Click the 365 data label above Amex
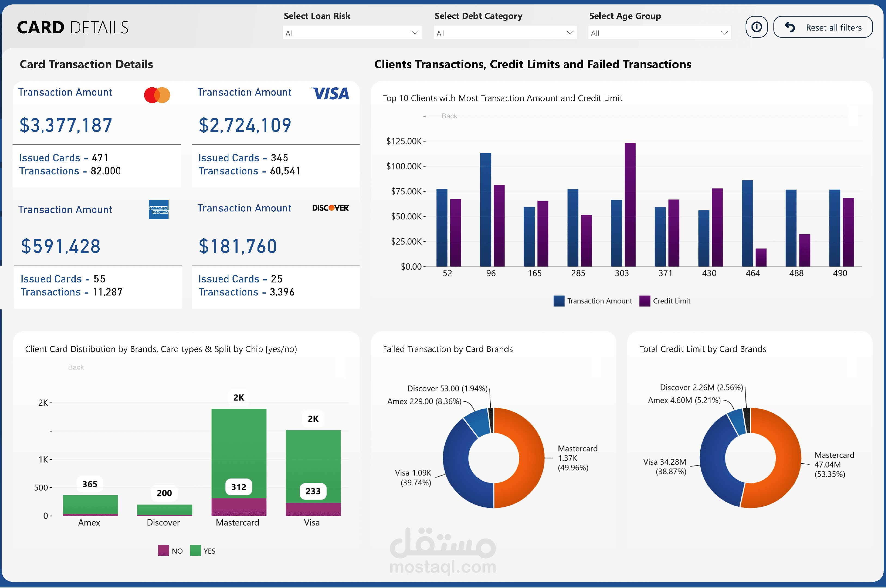Image resolution: width=886 pixels, height=588 pixels. pos(90,484)
